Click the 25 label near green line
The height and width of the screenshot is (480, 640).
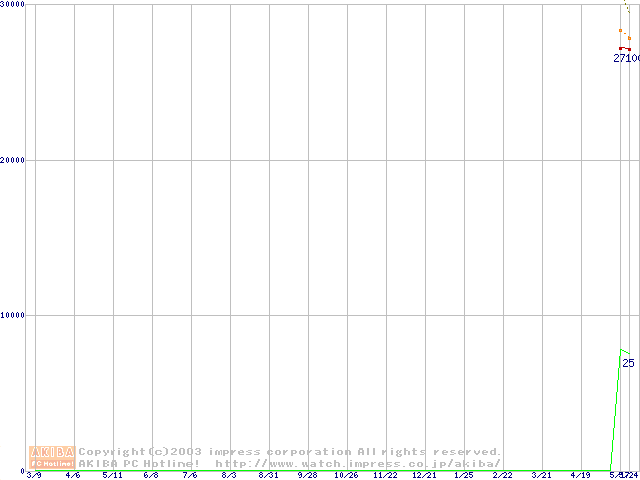tap(628, 363)
